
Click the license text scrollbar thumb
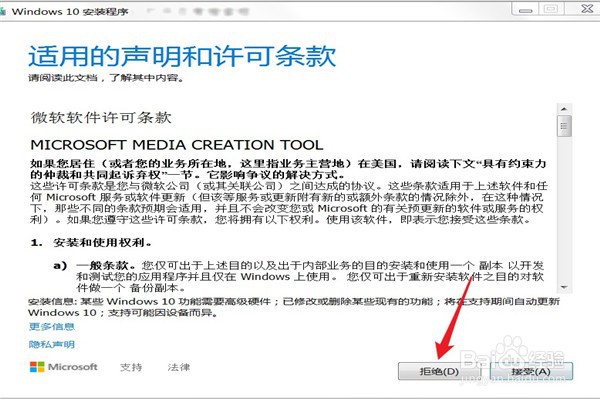(x=564, y=126)
